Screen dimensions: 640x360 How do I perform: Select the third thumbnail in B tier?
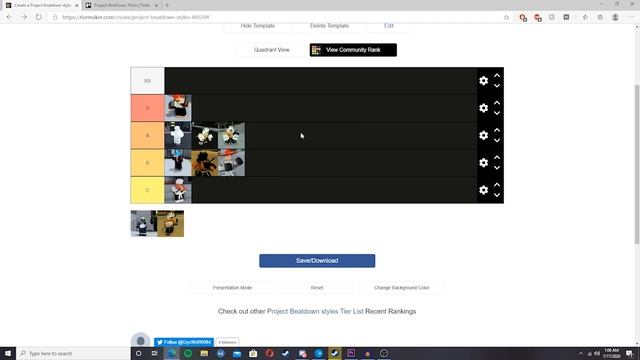(x=232, y=163)
